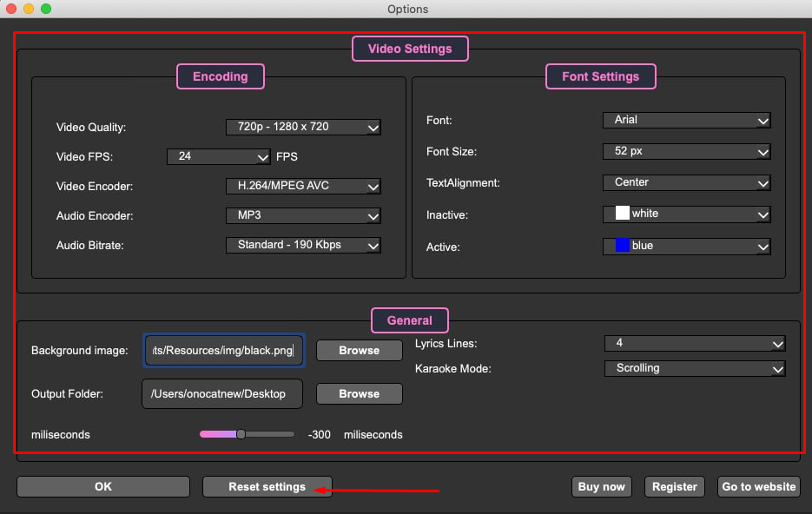Click the blue Active color swatch

pos(622,246)
